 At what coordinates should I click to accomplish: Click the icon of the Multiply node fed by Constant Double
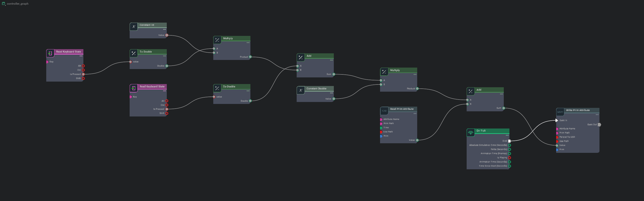coord(384,72)
